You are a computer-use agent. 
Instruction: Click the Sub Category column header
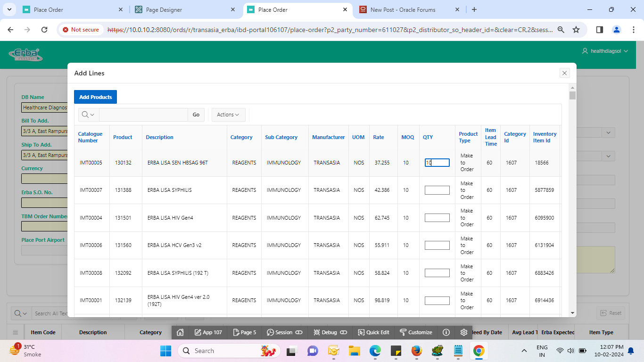pos(281,137)
